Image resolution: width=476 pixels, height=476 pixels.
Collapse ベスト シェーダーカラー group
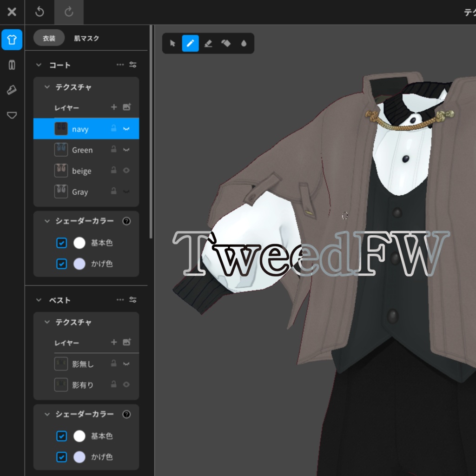47,414
